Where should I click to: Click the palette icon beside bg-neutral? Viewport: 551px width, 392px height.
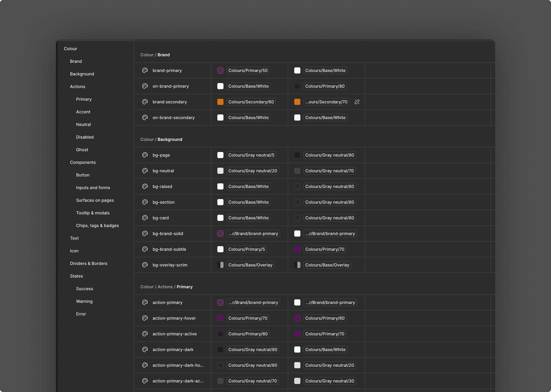pyautogui.click(x=145, y=171)
